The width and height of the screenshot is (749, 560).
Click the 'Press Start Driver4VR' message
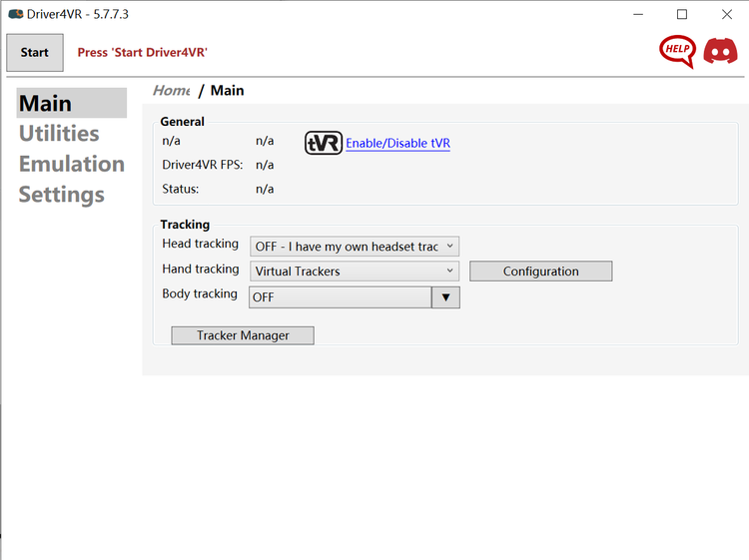click(143, 53)
